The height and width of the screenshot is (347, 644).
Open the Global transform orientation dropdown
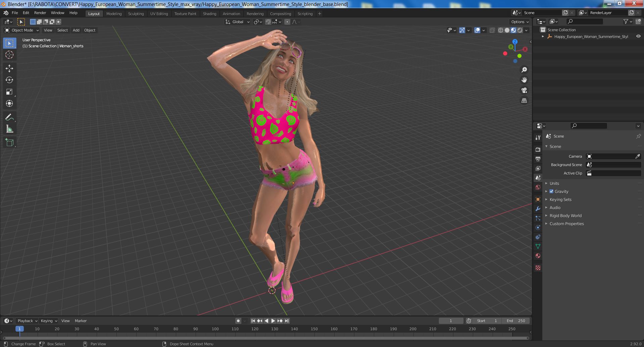[237, 22]
